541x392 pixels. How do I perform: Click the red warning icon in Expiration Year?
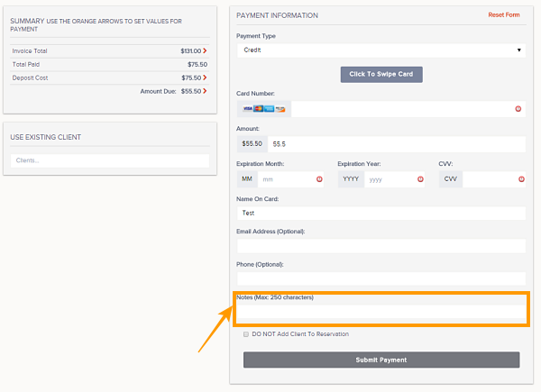click(x=420, y=179)
